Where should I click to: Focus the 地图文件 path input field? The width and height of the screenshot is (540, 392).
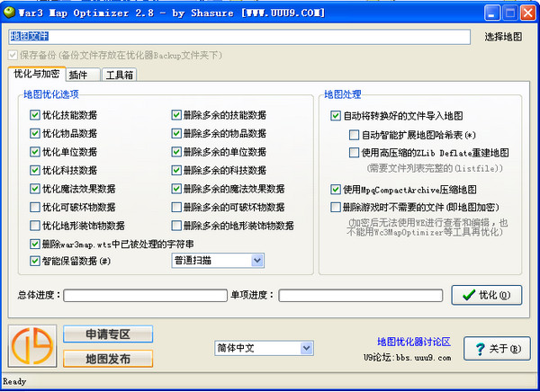coord(239,37)
